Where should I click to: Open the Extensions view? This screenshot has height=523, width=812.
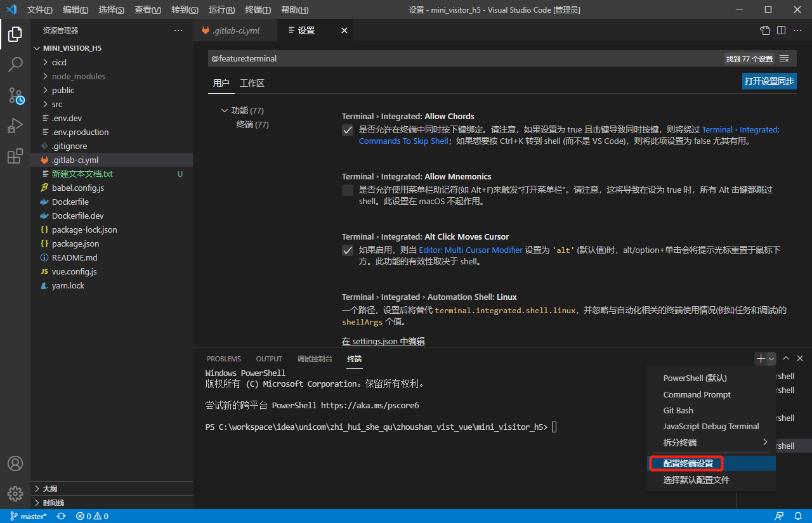point(15,157)
